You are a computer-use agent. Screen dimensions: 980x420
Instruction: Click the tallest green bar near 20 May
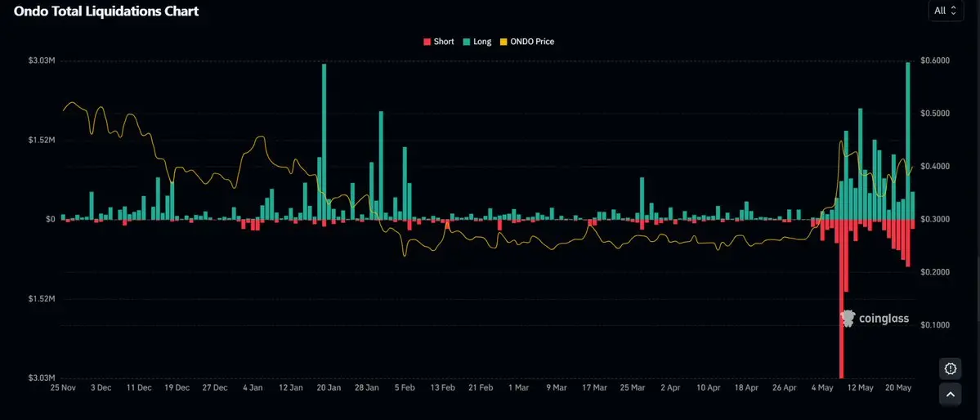(x=907, y=141)
